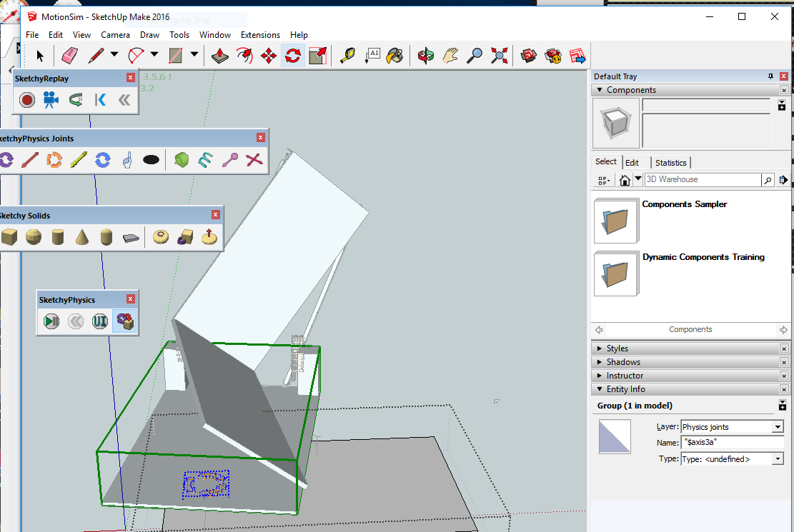
Task: Open the Rectangle tool dropdown arrow
Action: pyautogui.click(x=194, y=55)
